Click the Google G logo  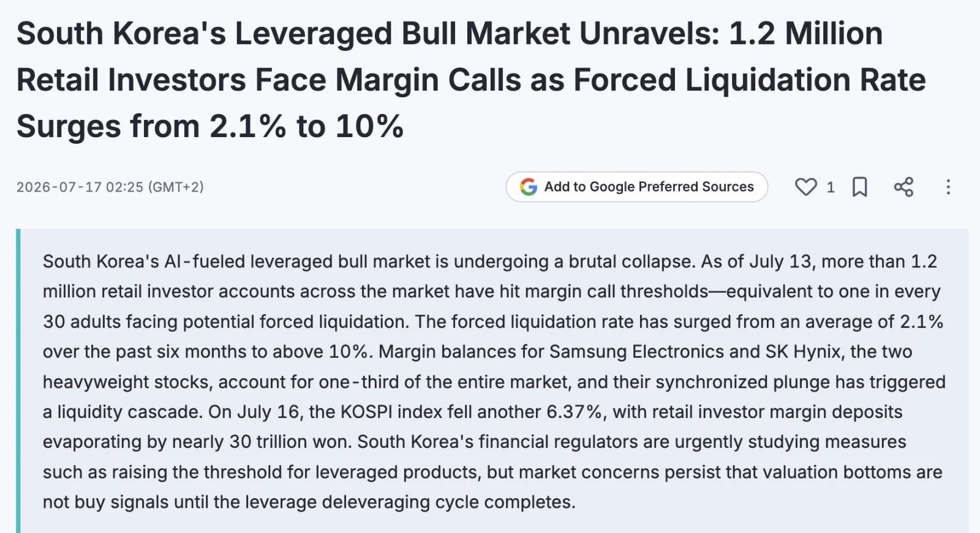529,187
